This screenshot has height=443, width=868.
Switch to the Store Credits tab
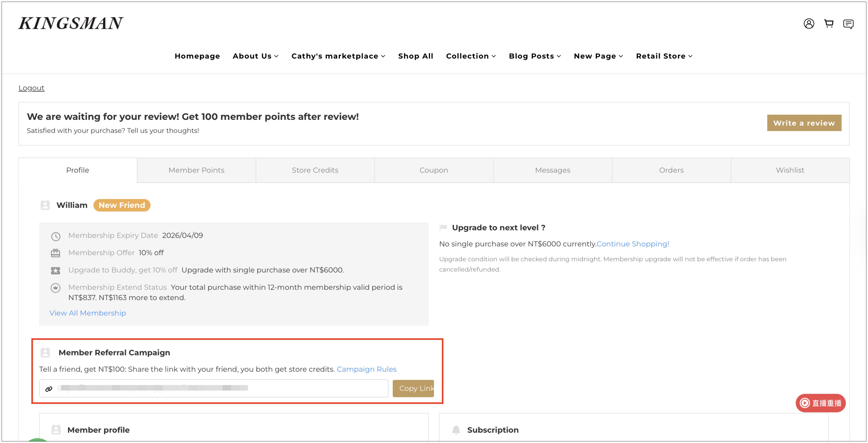pyautogui.click(x=315, y=170)
